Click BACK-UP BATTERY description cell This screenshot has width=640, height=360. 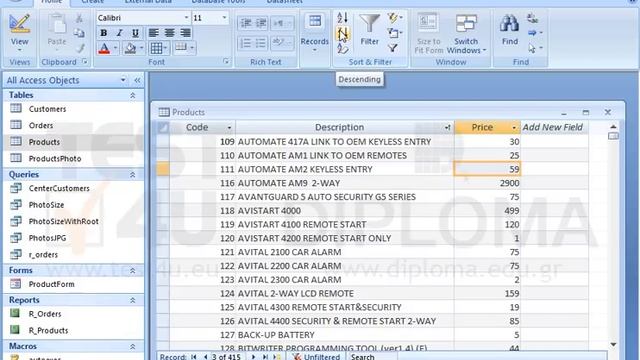tap(344, 335)
